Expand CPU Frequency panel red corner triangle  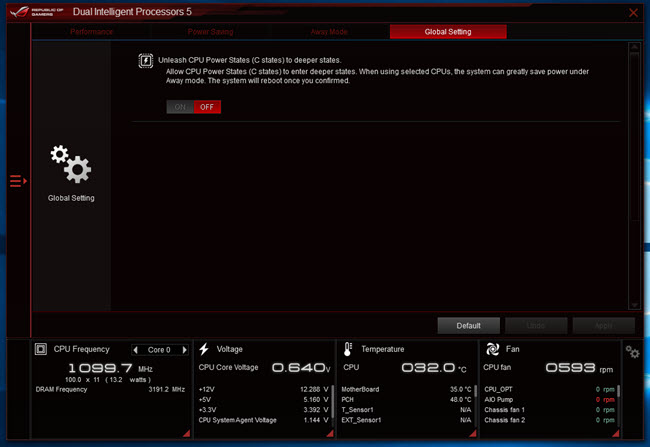(186, 433)
